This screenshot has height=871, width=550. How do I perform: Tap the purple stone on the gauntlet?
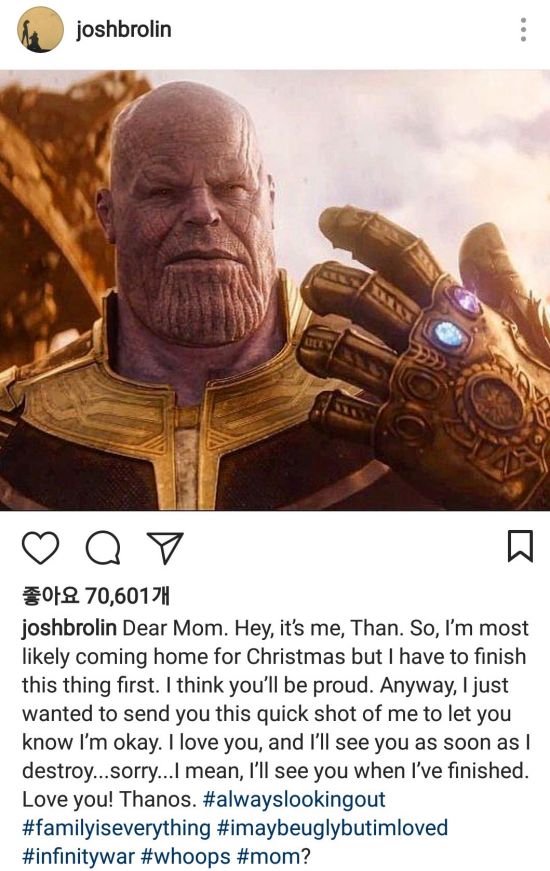466,301
